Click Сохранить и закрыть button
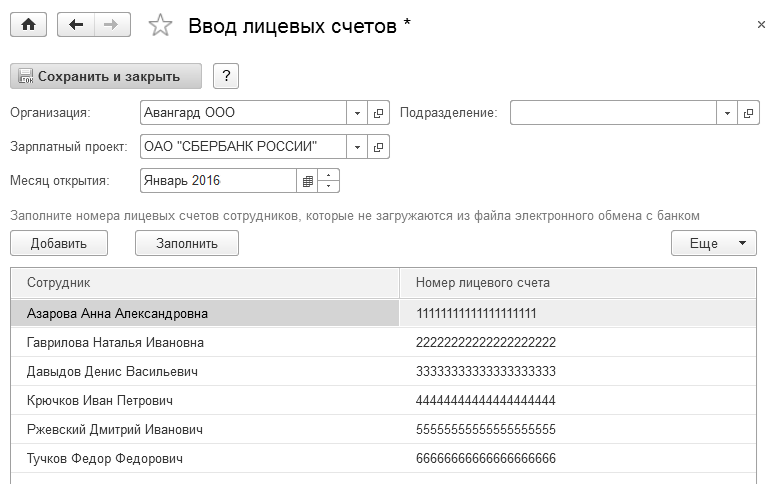This screenshot has width=767, height=484. tap(106, 76)
